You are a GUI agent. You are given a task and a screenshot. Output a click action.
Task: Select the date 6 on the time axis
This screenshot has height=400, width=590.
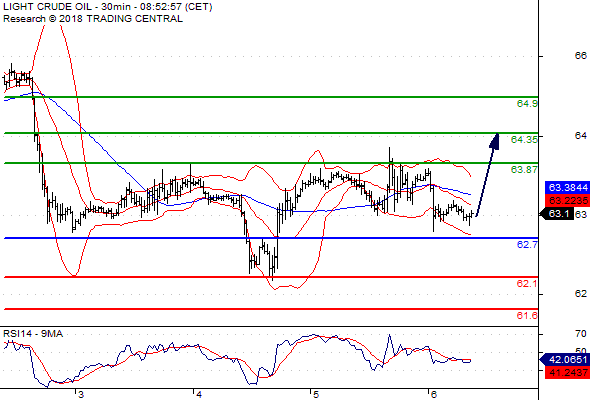[433, 394]
